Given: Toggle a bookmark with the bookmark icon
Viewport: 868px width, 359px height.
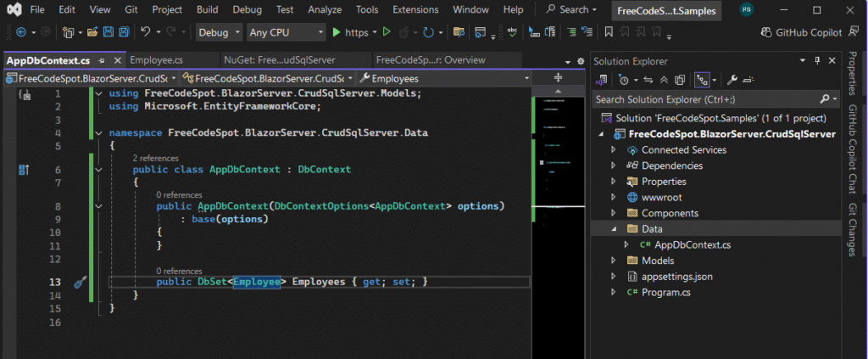Looking at the screenshot, I should [609, 32].
